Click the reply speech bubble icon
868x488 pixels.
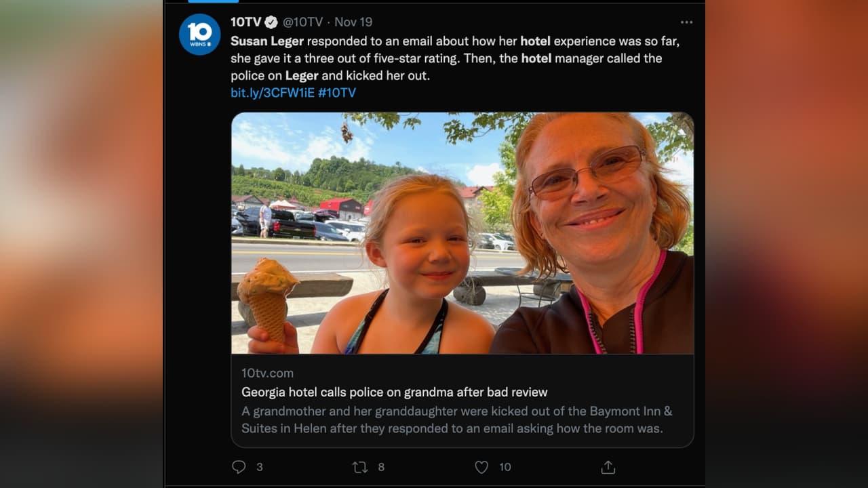pos(239,467)
